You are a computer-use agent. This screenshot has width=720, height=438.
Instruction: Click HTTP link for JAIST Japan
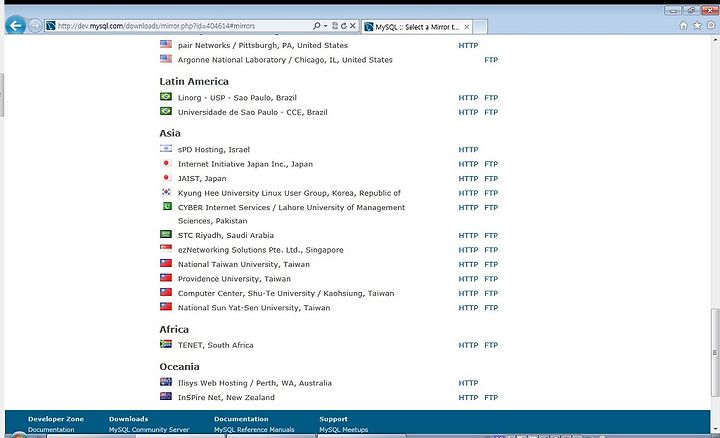[468, 179]
